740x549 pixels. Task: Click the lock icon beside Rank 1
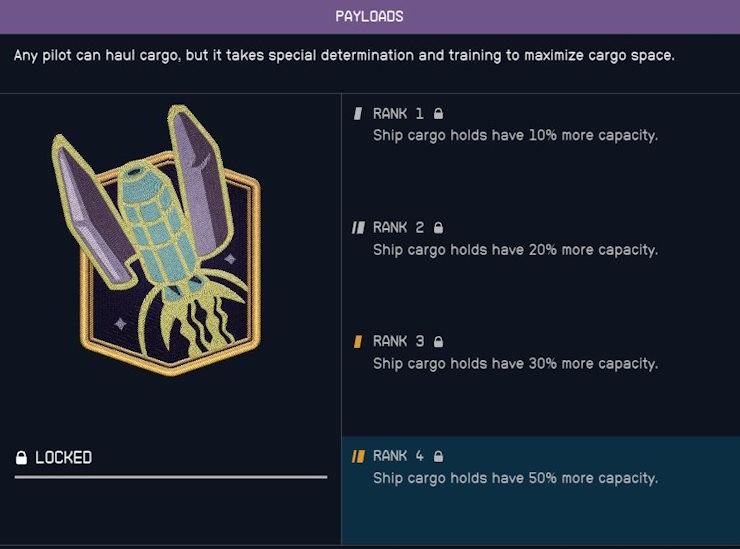coord(438,114)
